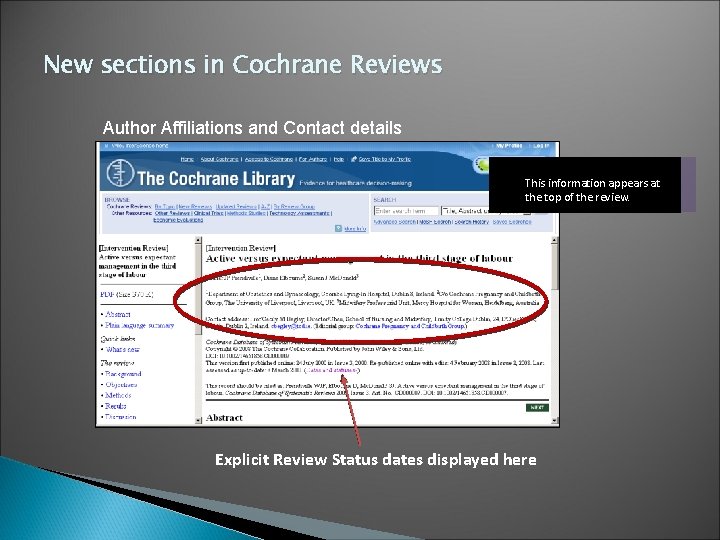Open What's new quick link
Screen dimensions: 720x540
[123, 349]
